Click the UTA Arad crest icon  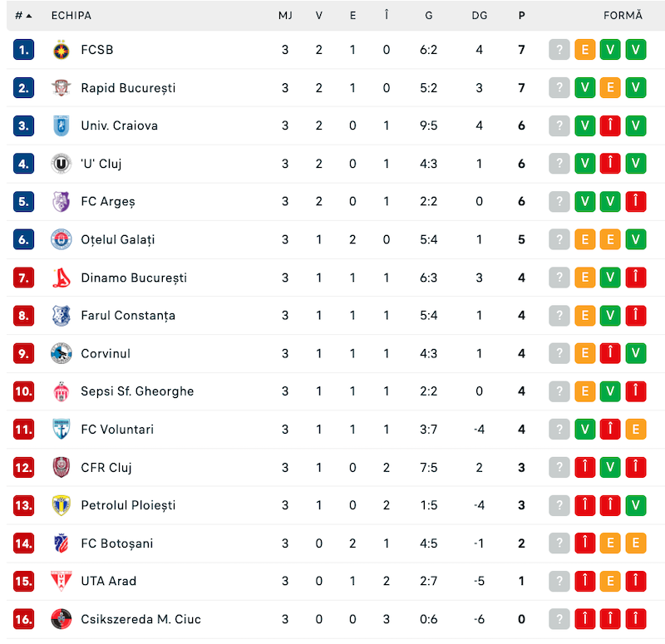pyautogui.click(x=61, y=581)
